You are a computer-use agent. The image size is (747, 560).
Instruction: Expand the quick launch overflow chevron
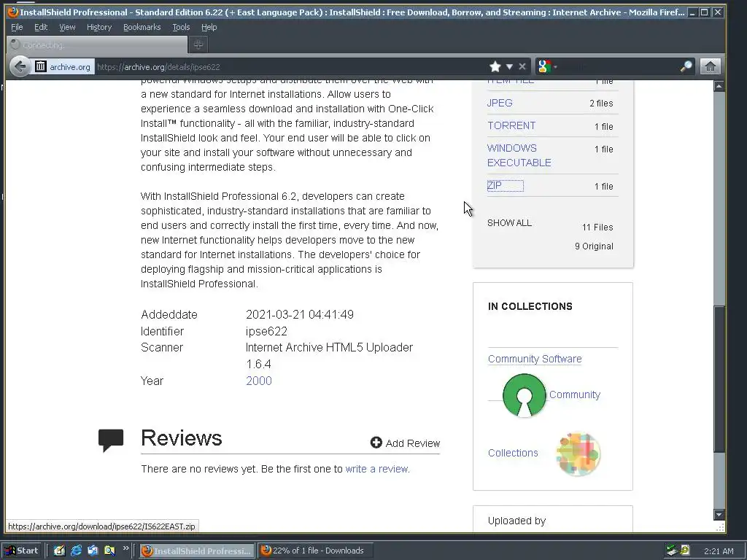125,548
